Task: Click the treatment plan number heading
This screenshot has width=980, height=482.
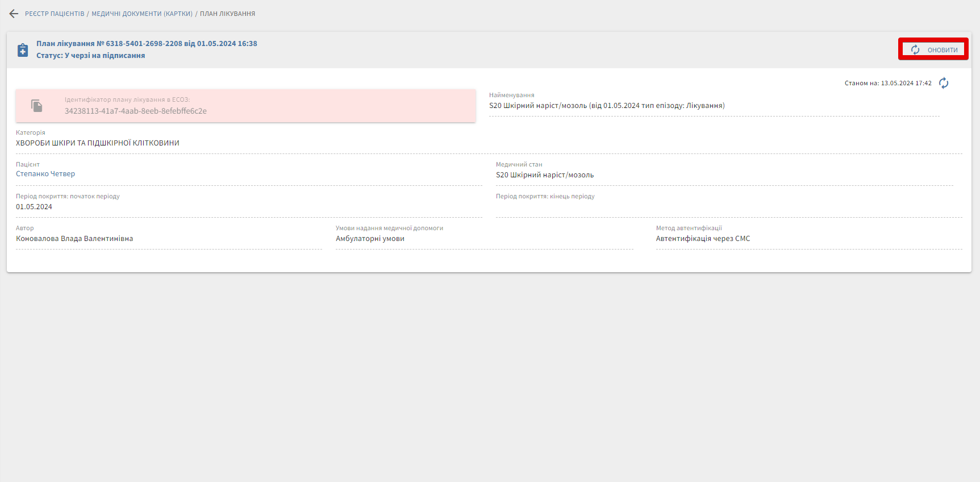Action: pos(147,44)
